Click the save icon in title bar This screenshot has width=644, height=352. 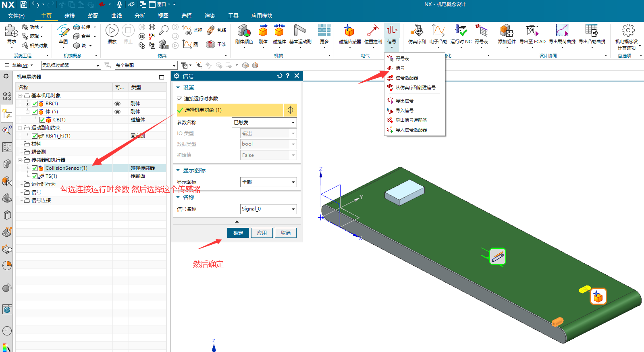[x=23, y=4]
